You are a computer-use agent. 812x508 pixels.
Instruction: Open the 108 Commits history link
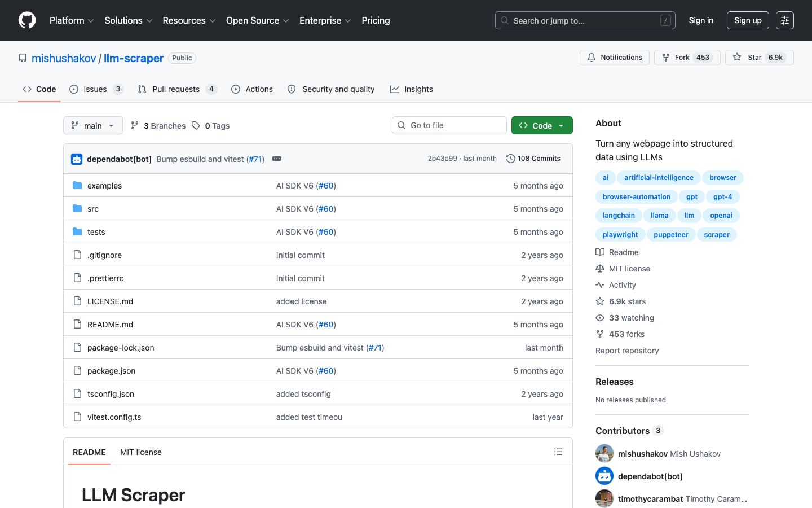pos(533,159)
